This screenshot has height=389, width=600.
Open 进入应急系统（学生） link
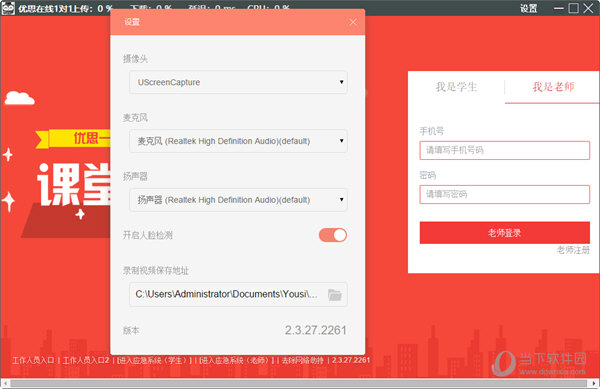155,360
